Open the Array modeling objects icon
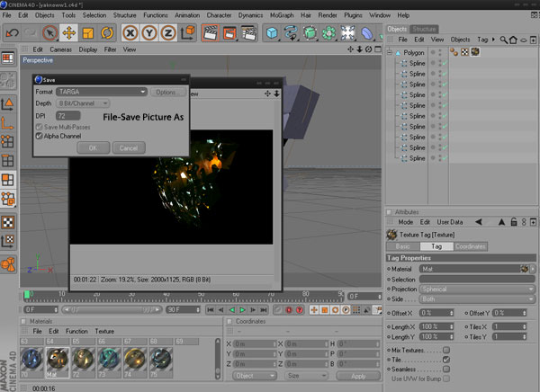The height and width of the screenshot is (392, 540). pos(328,33)
